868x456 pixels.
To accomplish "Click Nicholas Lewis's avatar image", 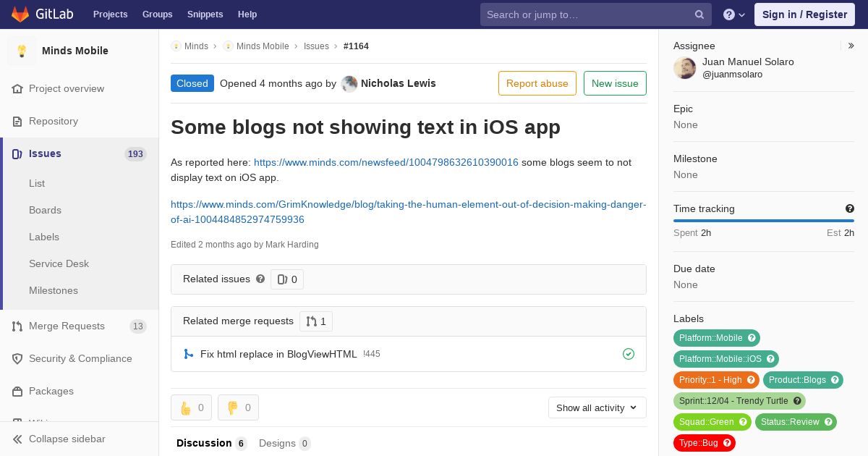I will point(349,84).
